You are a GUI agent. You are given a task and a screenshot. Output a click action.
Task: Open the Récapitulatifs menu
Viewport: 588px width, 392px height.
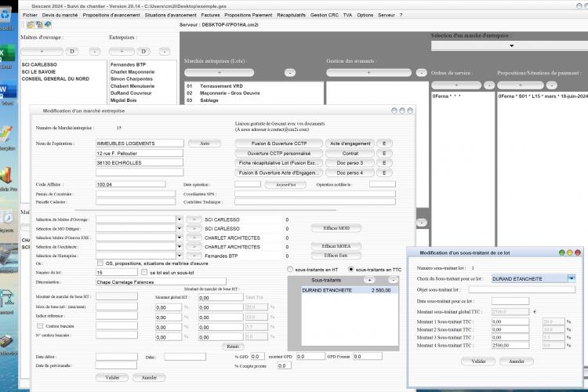click(292, 15)
